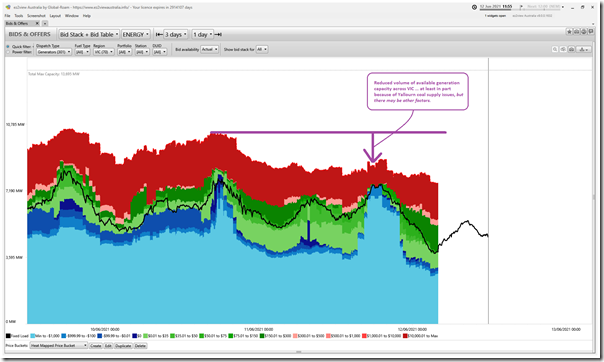
Task: Click the print icon in widget toolbar
Action: point(576,32)
